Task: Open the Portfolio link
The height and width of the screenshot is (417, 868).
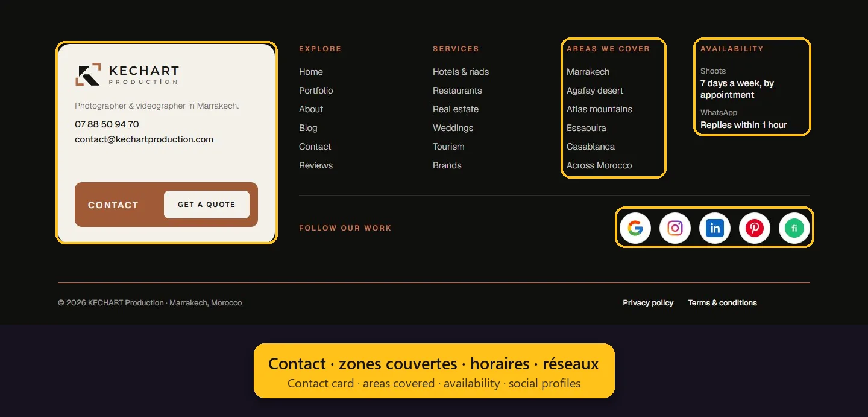Action: point(316,91)
